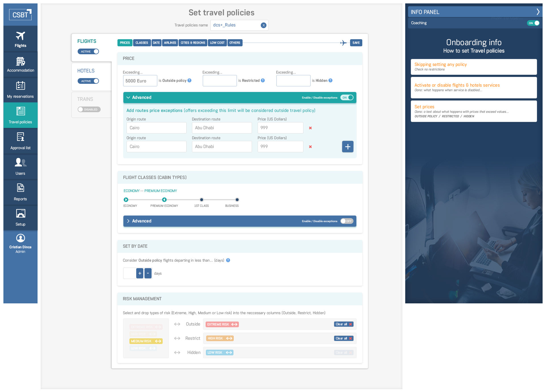Image resolution: width=546 pixels, height=392 pixels.
Task: Click help icon next to Outside policy
Action: coord(189,80)
